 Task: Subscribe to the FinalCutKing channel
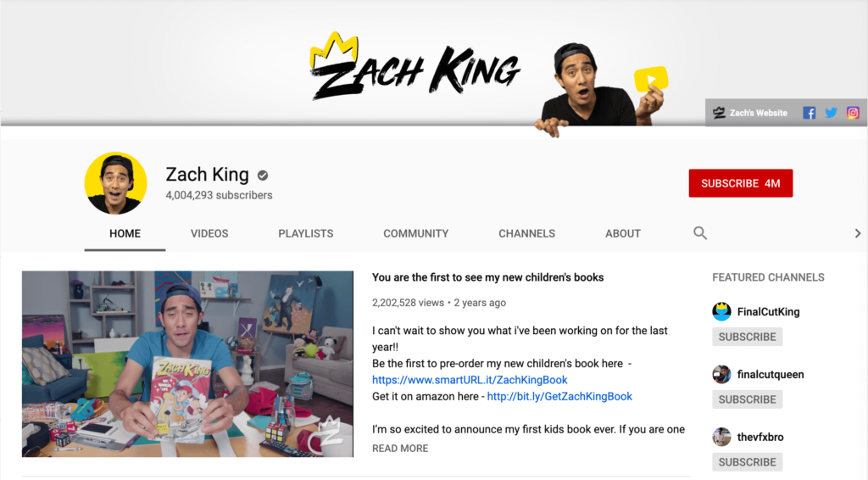pyautogui.click(x=748, y=337)
